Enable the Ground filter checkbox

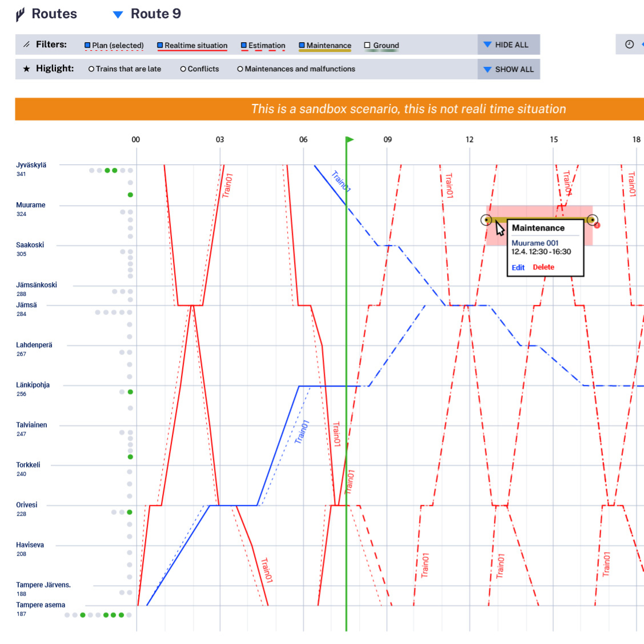[x=368, y=46]
